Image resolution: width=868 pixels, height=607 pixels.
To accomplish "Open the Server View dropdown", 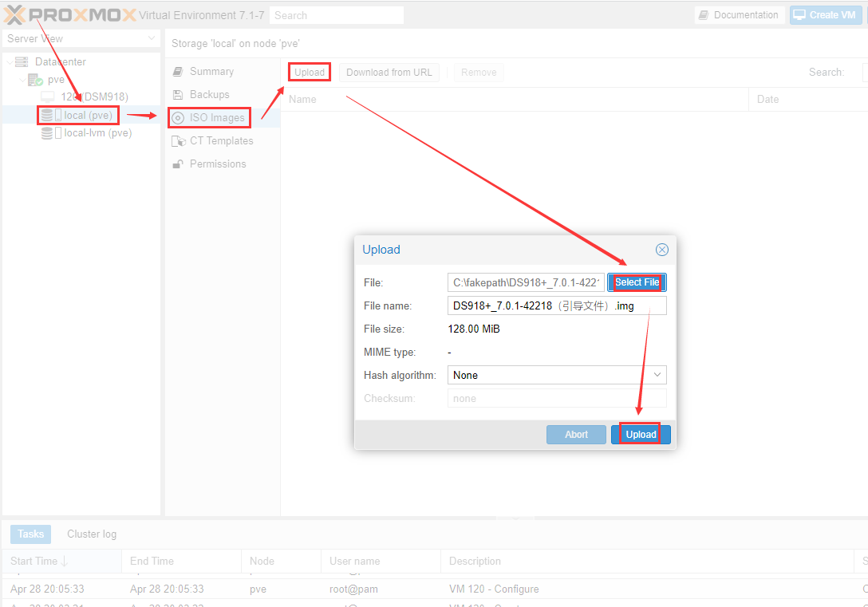I will [x=81, y=38].
